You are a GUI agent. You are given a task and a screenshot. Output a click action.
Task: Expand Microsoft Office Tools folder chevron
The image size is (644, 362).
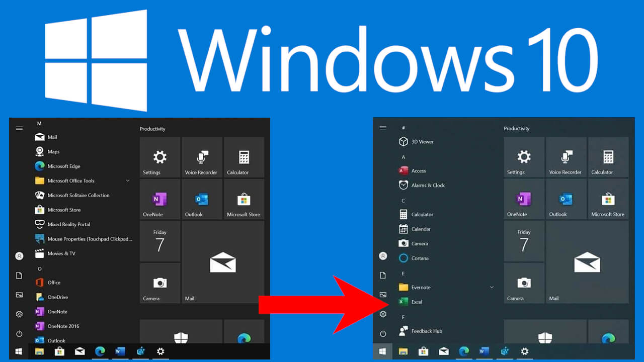128,181
